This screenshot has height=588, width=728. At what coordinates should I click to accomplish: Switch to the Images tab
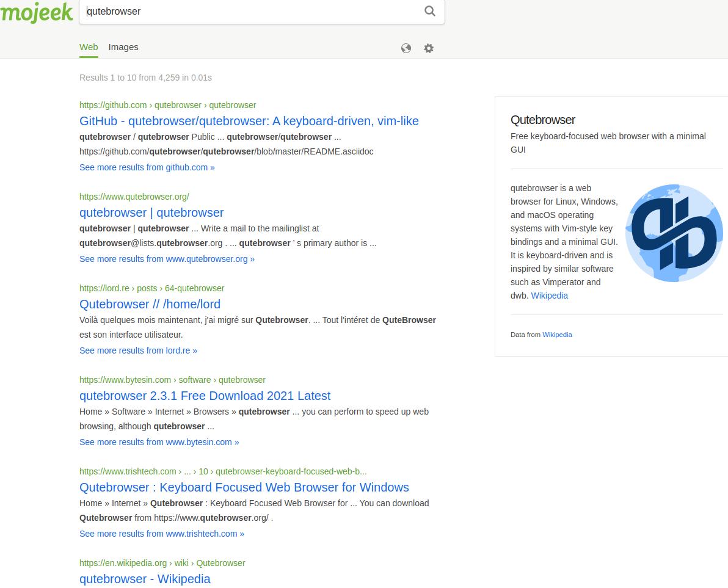(x=123, y=47)
